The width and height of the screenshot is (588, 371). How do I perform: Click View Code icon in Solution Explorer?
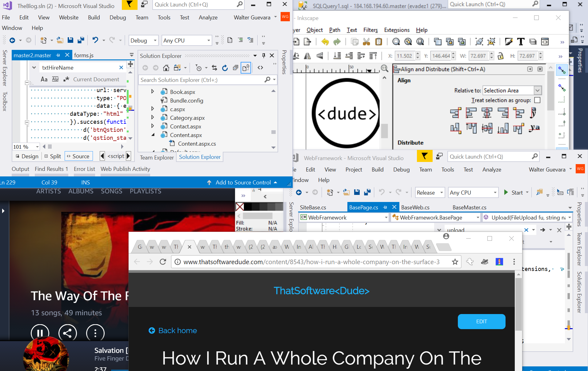click(x=260, y=68)
